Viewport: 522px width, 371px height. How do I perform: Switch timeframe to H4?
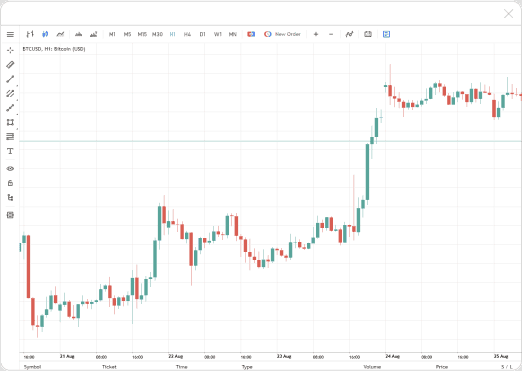[x=187, y=34]
